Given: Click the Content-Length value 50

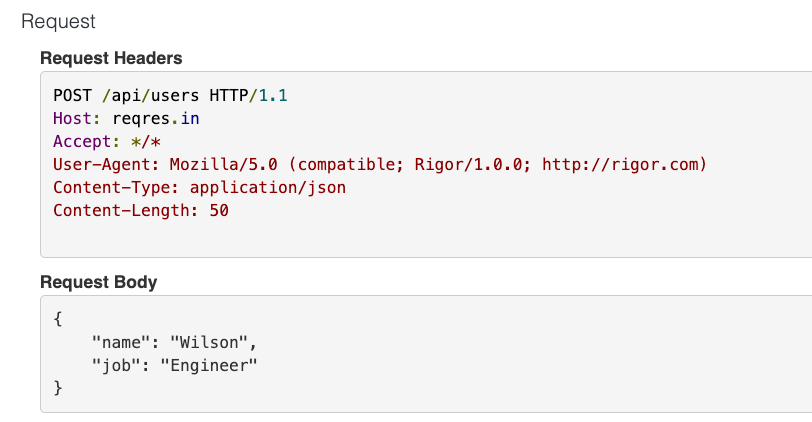Looking at the screenshot, I should [219, 211].
